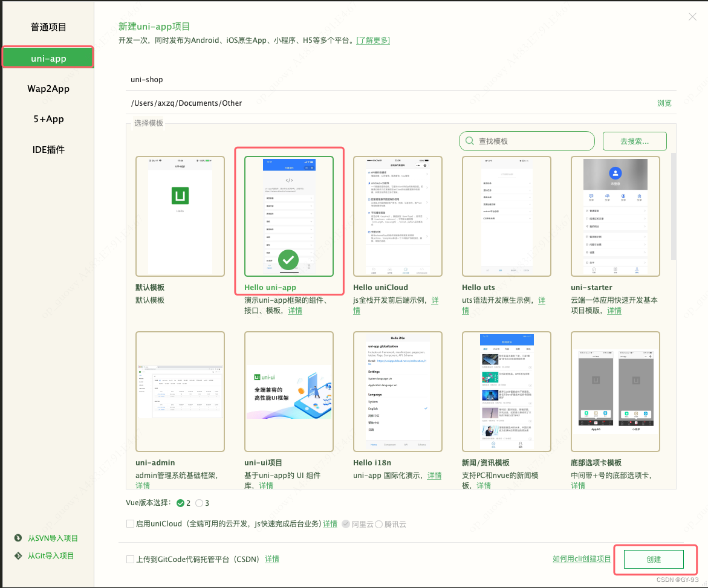Screen dimensions: 708x588
Task: Select the 腾讯云 radio option
Action: [379, 524]
